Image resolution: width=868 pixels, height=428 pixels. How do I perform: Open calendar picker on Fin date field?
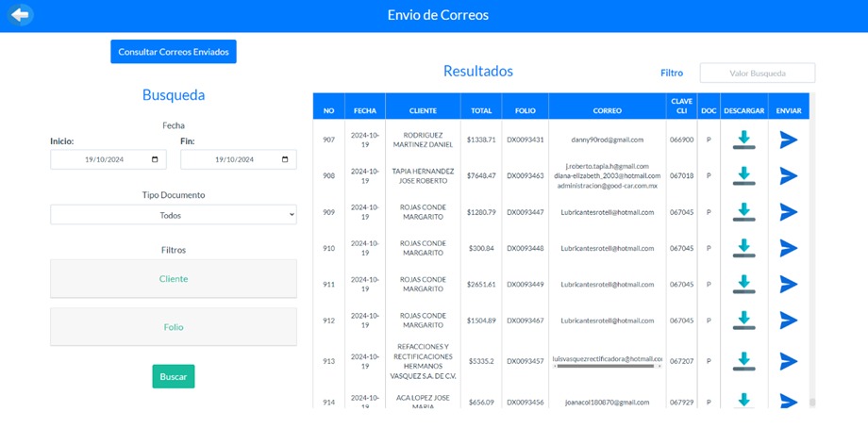click(285, 159)
